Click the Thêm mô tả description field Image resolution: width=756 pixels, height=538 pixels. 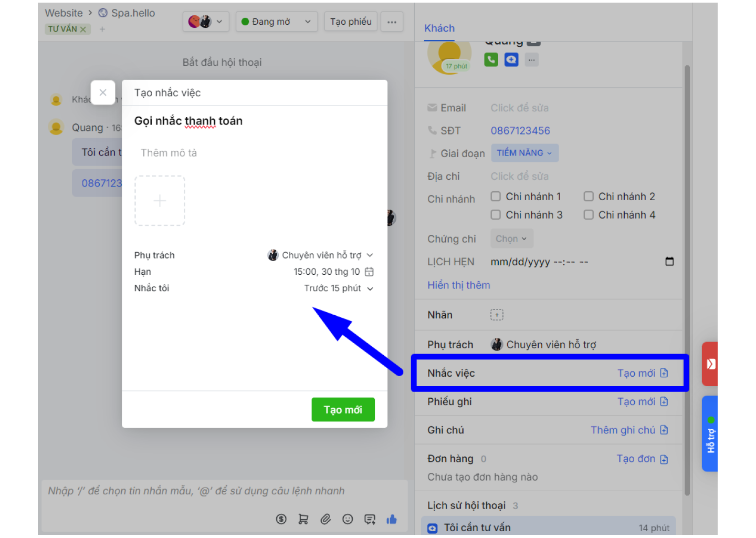coord(169,153)
